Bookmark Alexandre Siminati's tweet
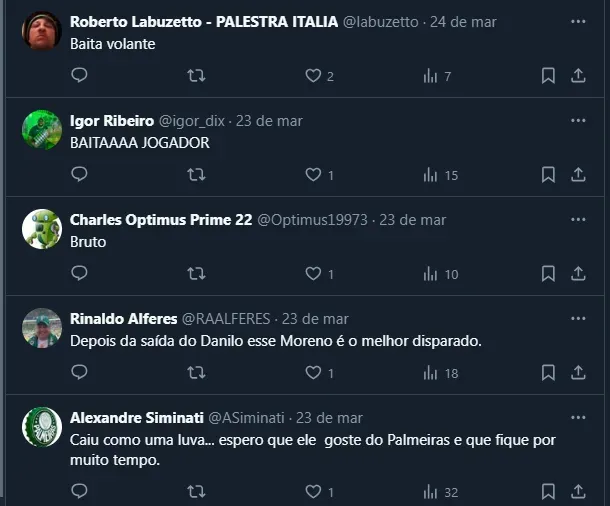The image size is (610, 506). pos(548,492)
